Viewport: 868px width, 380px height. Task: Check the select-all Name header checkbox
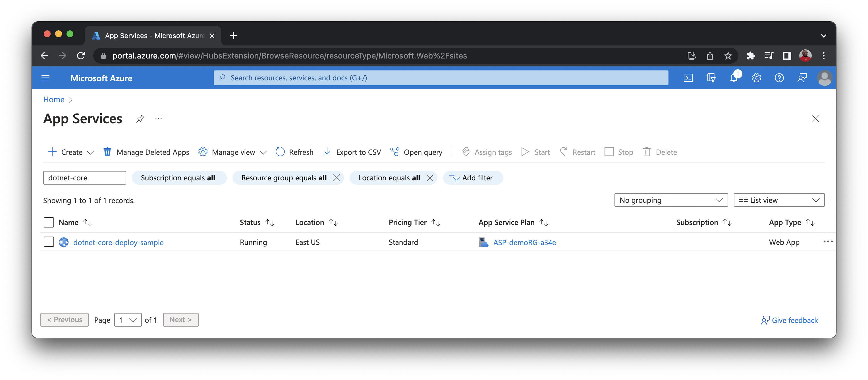click(49, 222)
